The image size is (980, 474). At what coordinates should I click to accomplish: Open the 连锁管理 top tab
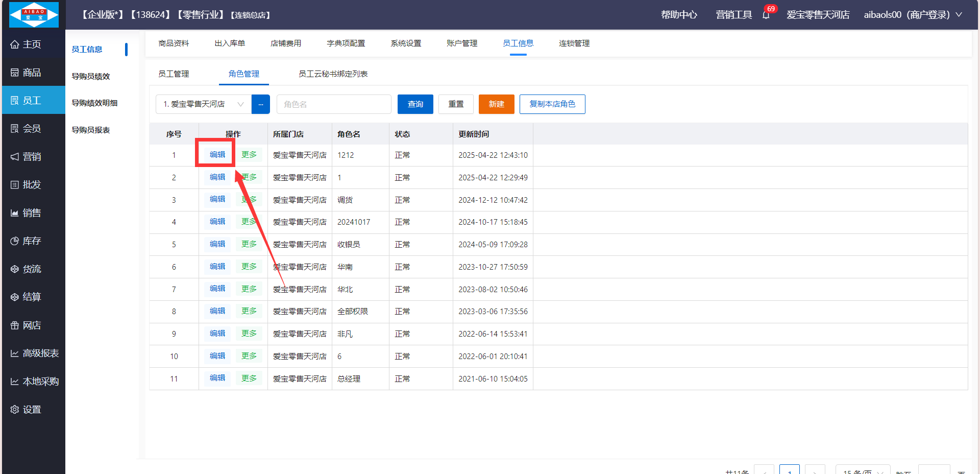tap(574, 43)
